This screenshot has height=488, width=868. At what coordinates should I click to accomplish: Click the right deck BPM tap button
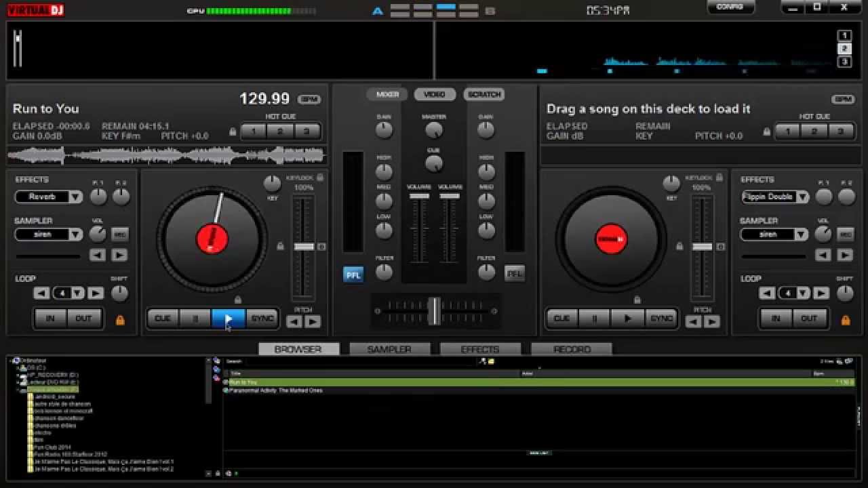point(844,99)
